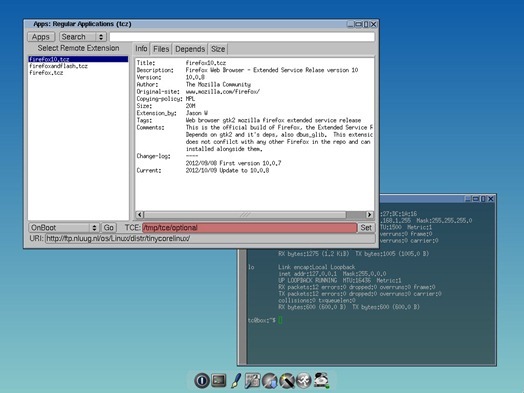Screen dimensions: 524x393
Task: Switch to the Size tab
Action: coord(218,49)
